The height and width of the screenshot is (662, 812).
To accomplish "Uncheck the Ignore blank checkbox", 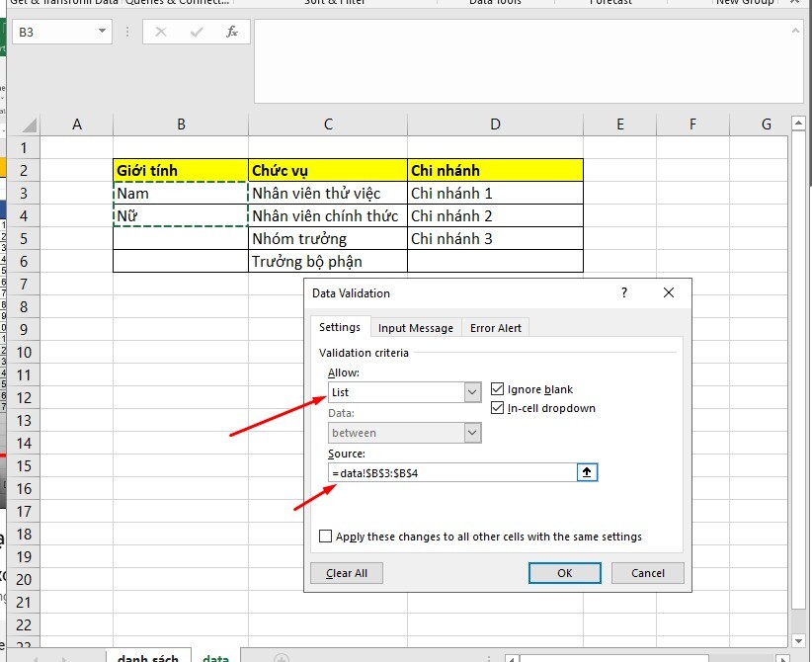I will coord(496,388).
